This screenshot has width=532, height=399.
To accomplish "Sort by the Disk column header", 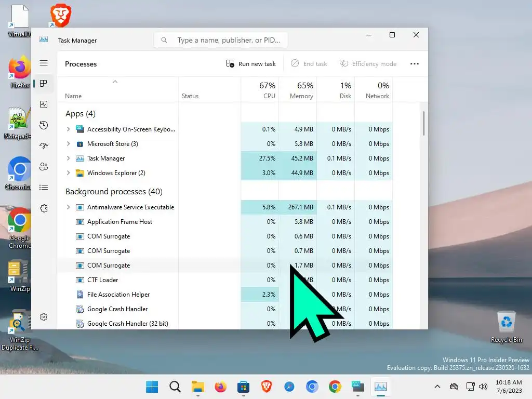I will pyautogui.click(x=336, y=90).
